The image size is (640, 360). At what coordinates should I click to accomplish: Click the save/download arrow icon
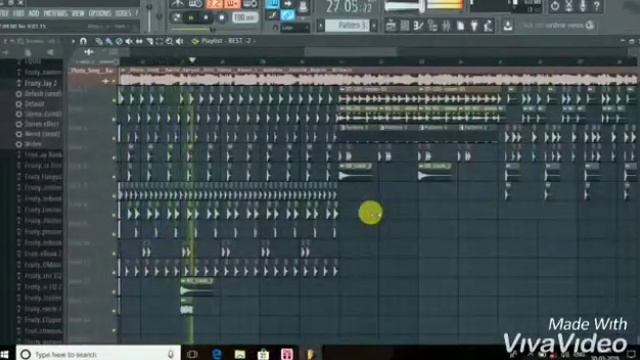(507, 26)
